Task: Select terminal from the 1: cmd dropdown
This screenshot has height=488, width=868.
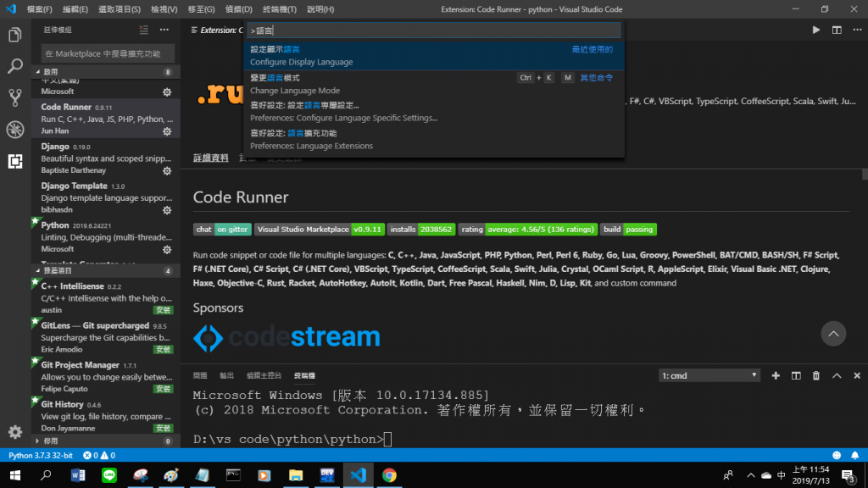Action: point(709,375)
